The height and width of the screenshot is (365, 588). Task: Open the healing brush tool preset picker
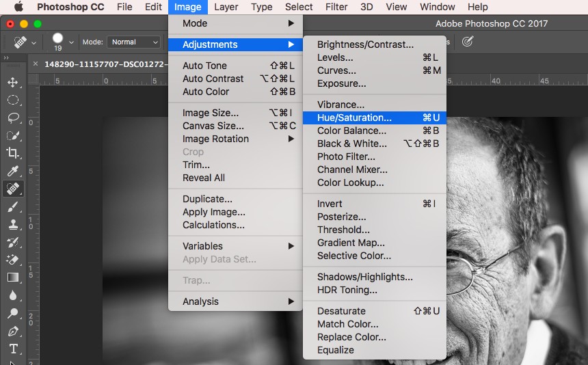(25, 42)
